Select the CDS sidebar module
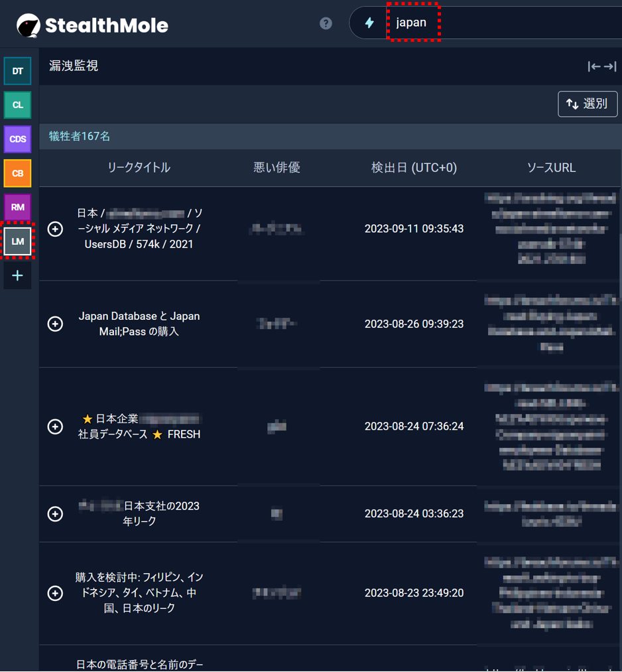 pyautogui.click(x=18, y=139)
